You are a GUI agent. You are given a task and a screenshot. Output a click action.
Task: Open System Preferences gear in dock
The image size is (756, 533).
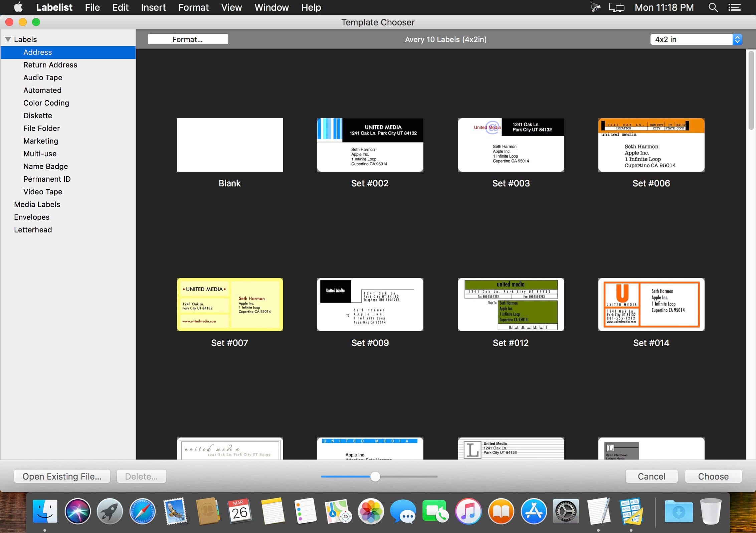(x=566, y=511)
